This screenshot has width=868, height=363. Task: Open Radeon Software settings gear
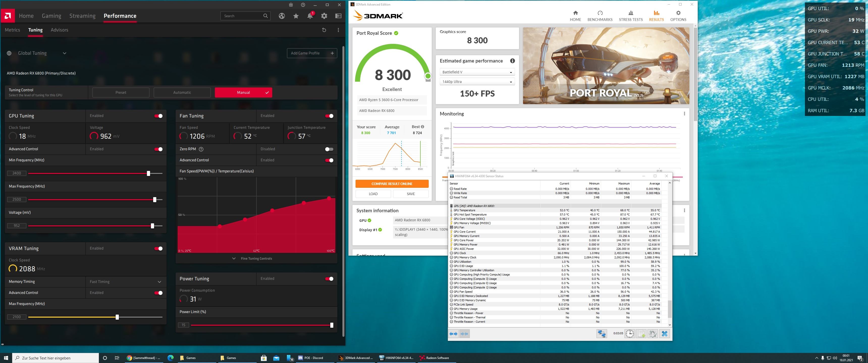(x=324, y=16)
